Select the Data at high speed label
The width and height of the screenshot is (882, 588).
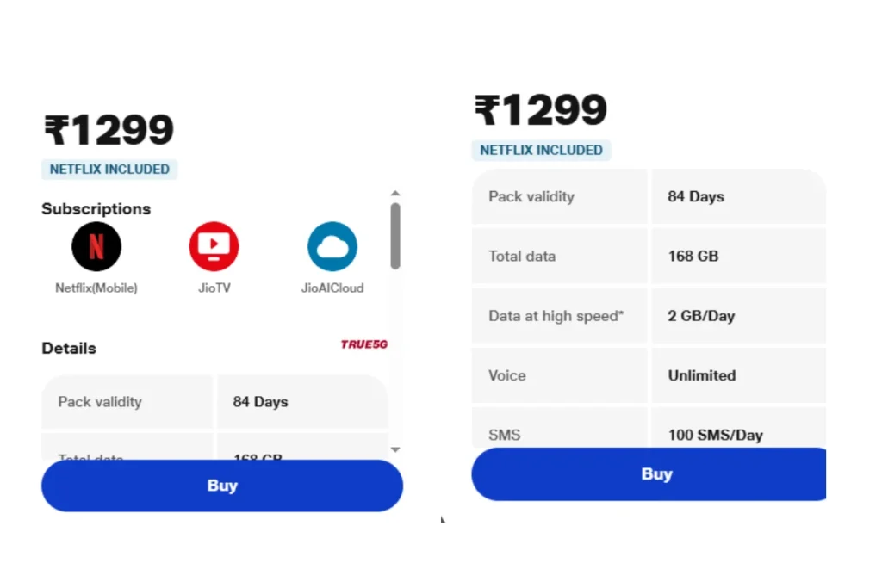point(556,316)
